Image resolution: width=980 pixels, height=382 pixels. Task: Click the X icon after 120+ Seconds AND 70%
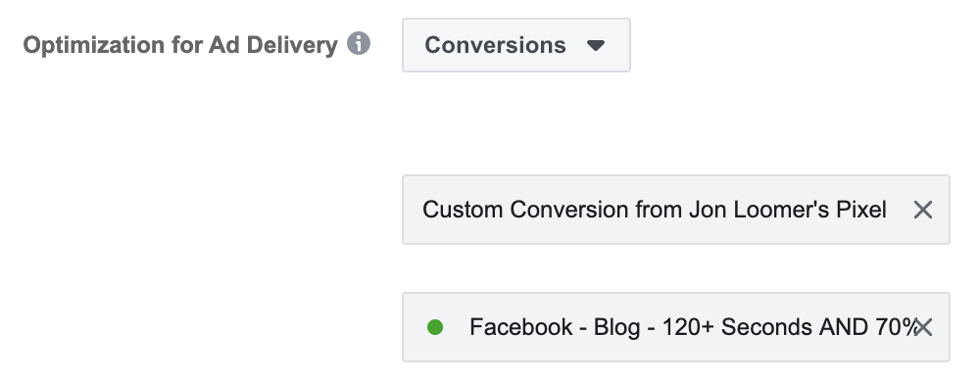point(923,327)
